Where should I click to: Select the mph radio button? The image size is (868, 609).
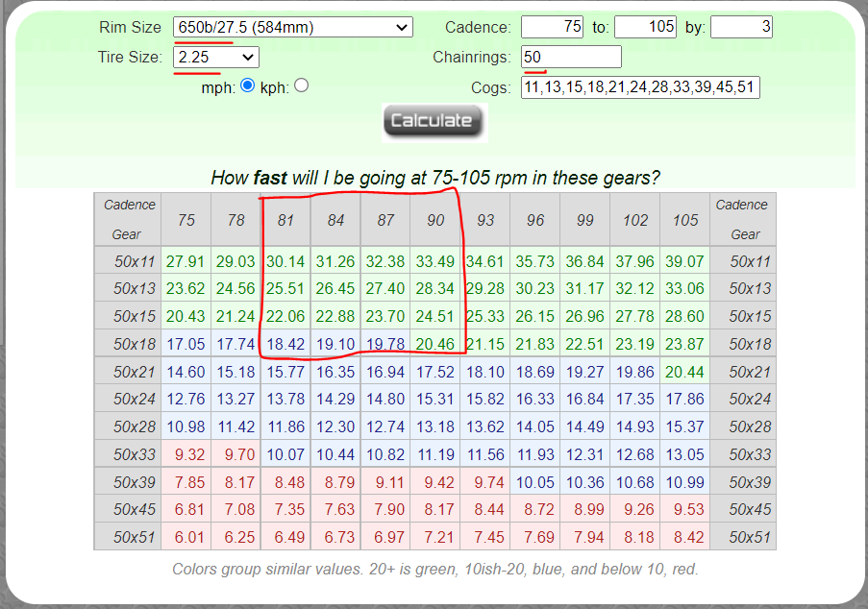247,85
